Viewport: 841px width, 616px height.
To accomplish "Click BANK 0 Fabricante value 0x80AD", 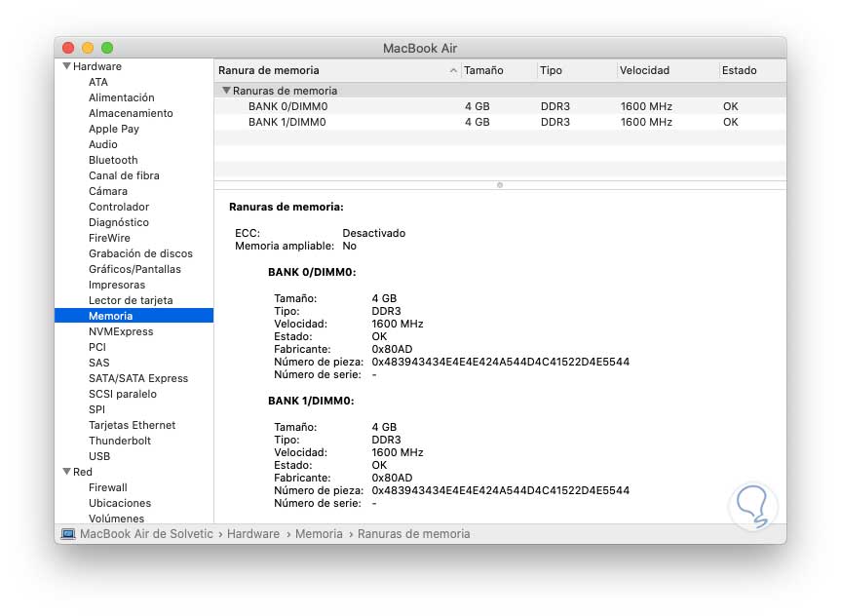I will pos(392,349).
